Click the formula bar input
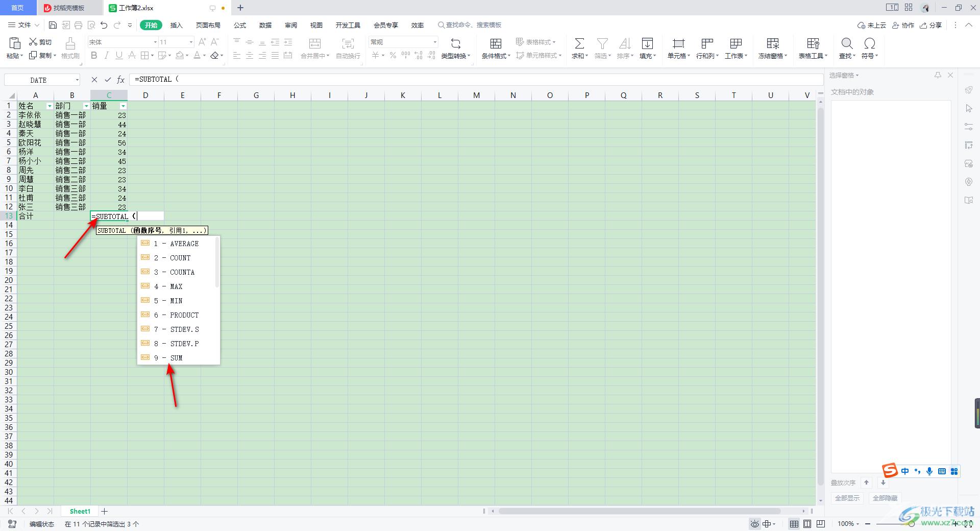Image resolution: width=980 pixels, height=531 pixels. pos(477,79)
